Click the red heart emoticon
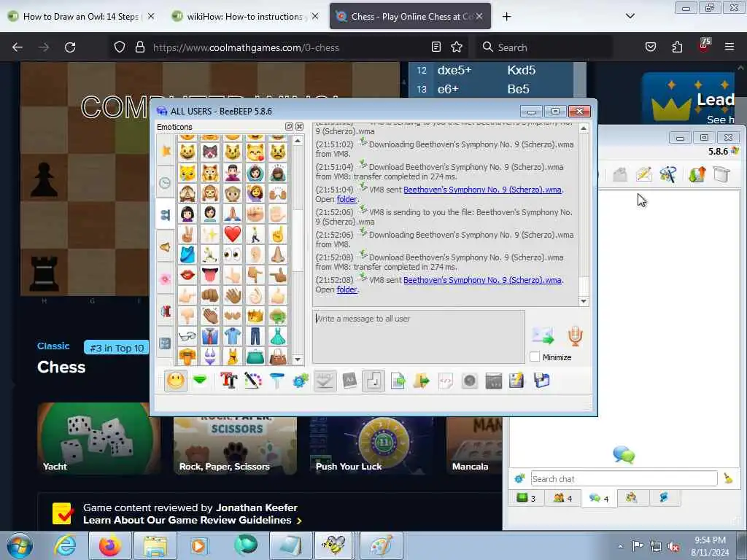Viewport: 747px width, 560px height. click(233, 234)
